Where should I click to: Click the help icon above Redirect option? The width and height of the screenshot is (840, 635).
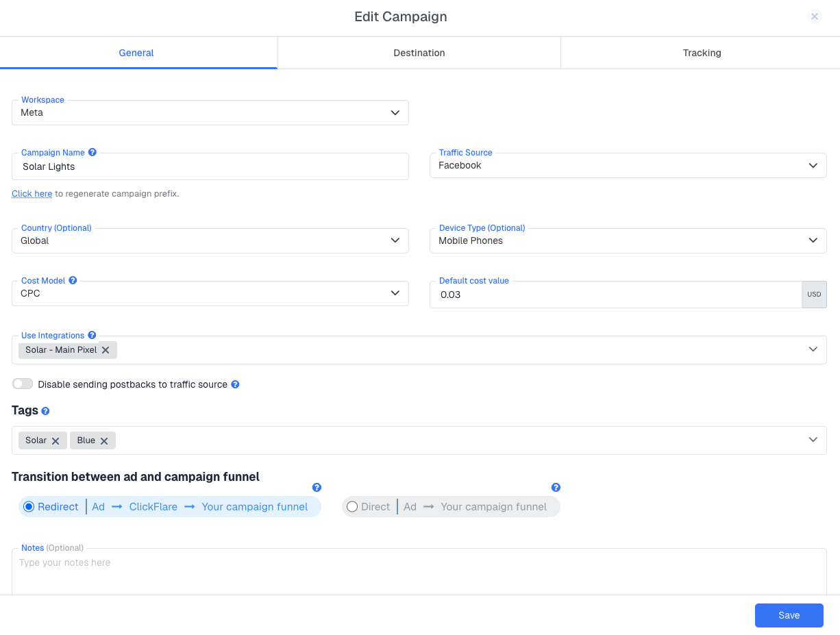317,488
